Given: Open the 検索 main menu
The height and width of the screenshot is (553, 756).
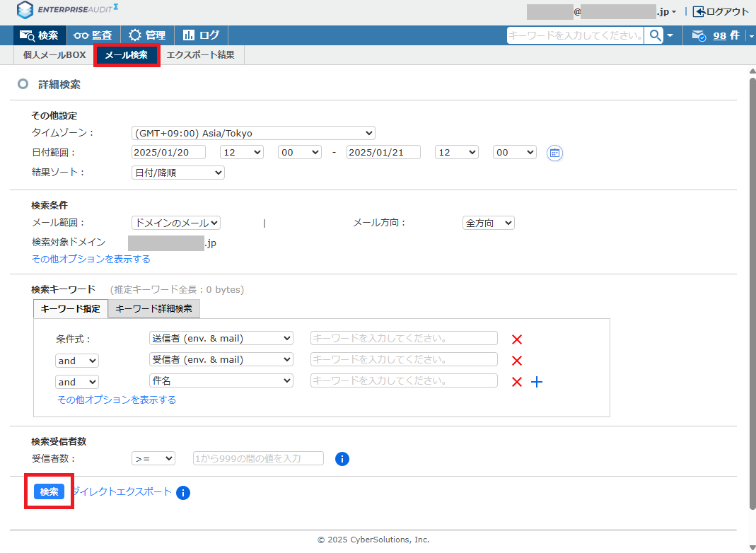Looking at the screenshot, I should click(x=39, y=35).
